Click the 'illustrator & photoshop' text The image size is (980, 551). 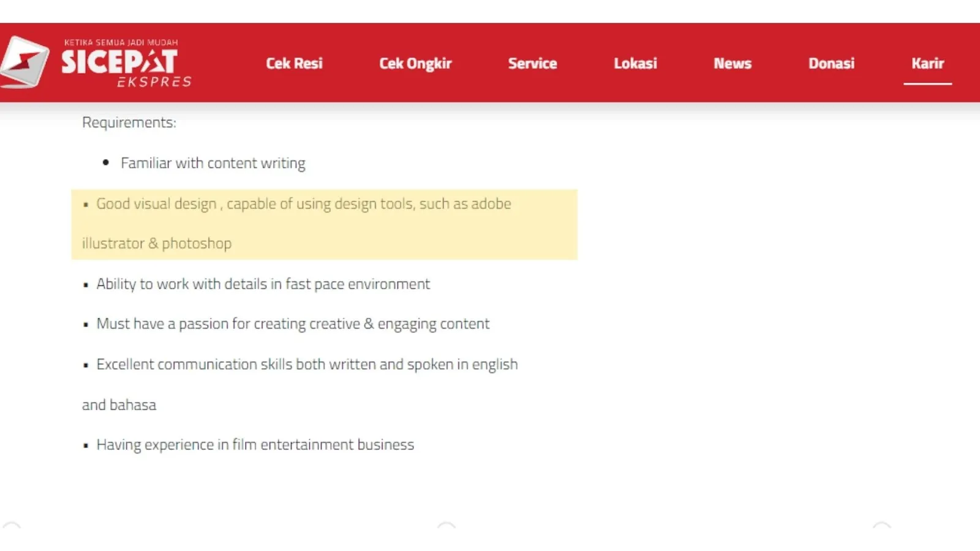point(157,244)
